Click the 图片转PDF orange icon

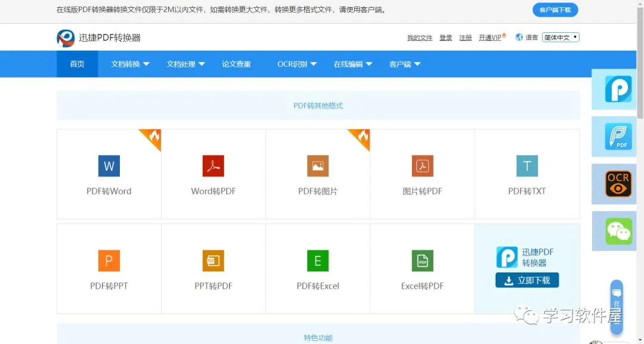coord(423,166)
